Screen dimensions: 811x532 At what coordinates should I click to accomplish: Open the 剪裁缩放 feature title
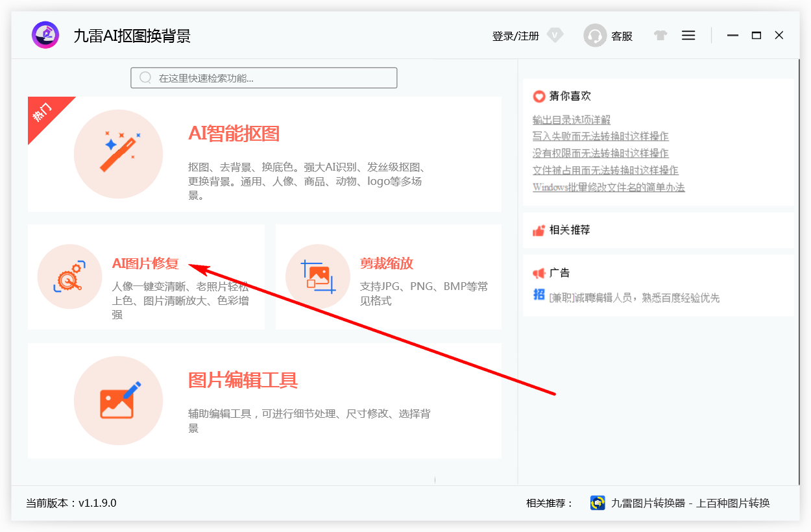[387, 263]
